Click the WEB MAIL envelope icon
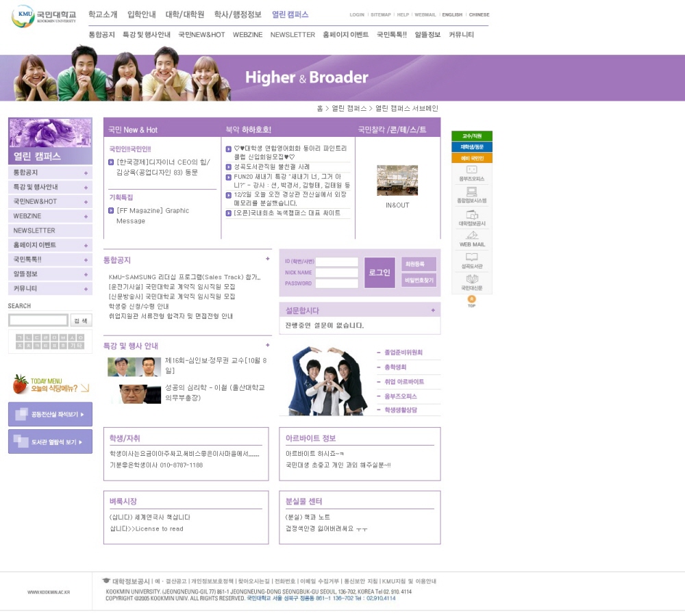 click(471, 235)
